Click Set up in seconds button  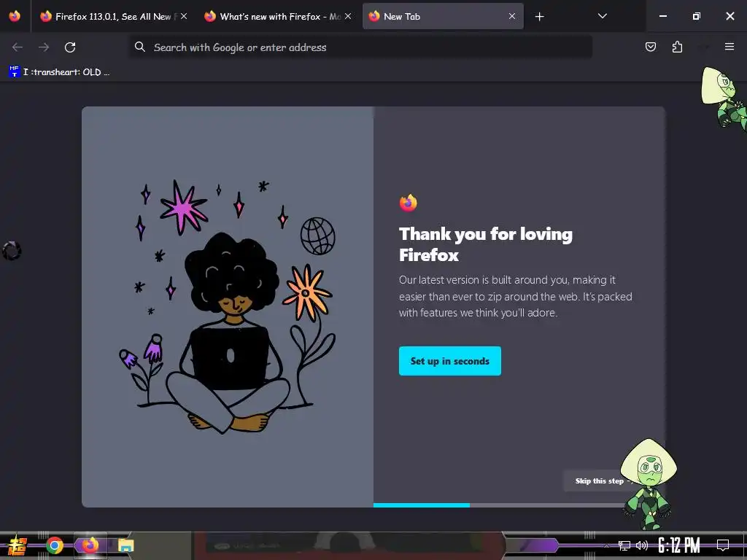coord(449,361)
